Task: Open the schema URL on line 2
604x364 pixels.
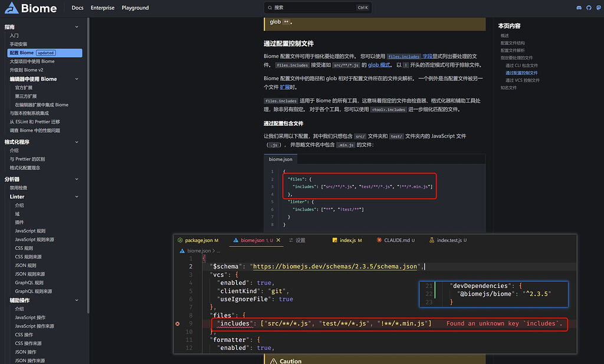Action: click(x=335, y=266)
